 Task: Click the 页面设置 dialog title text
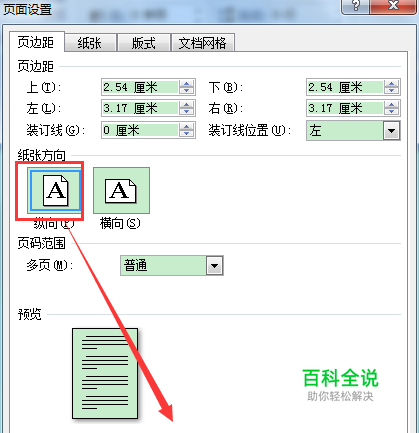click(28, 9)
